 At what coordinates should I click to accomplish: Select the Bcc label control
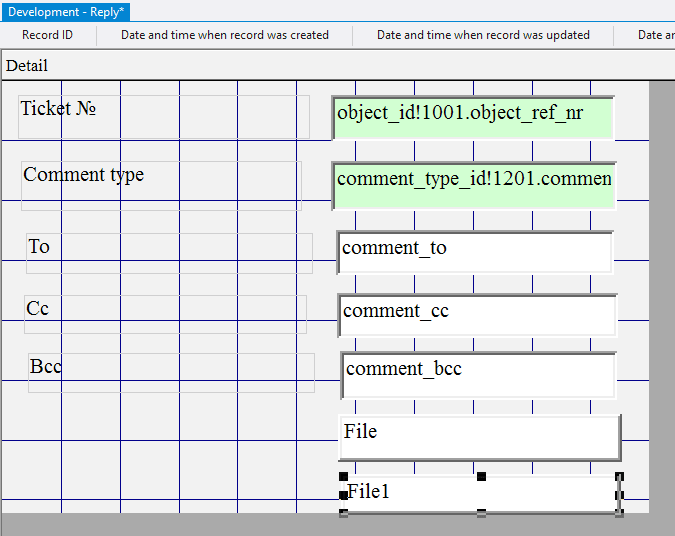pyautogui.click(x=171, y=372)
